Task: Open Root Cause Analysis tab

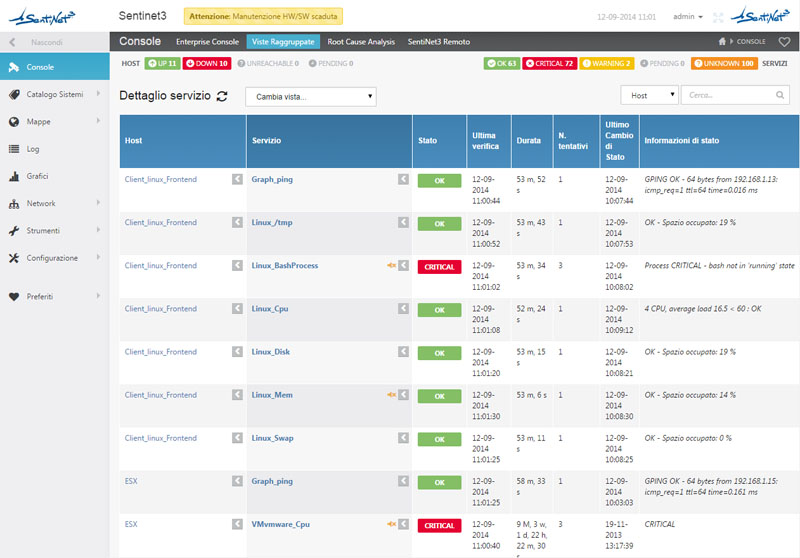Action: 361,42
